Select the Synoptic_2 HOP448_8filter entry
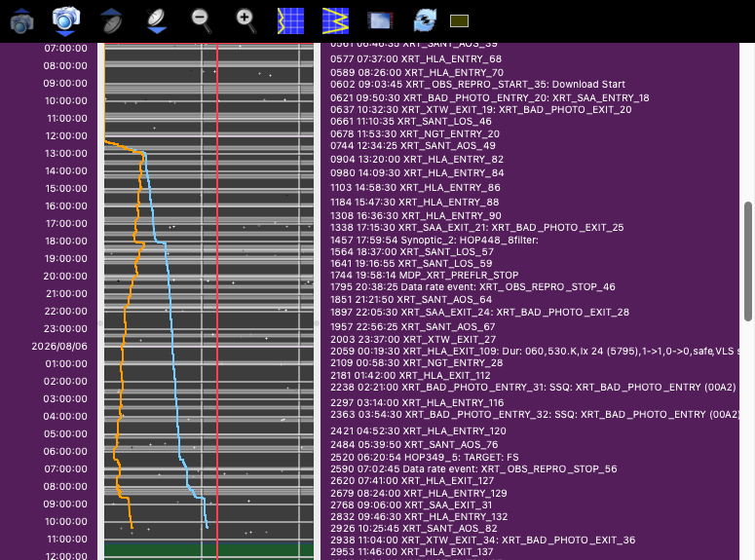The width and height of the screenshot is (755, 560). tap(434, 240)
